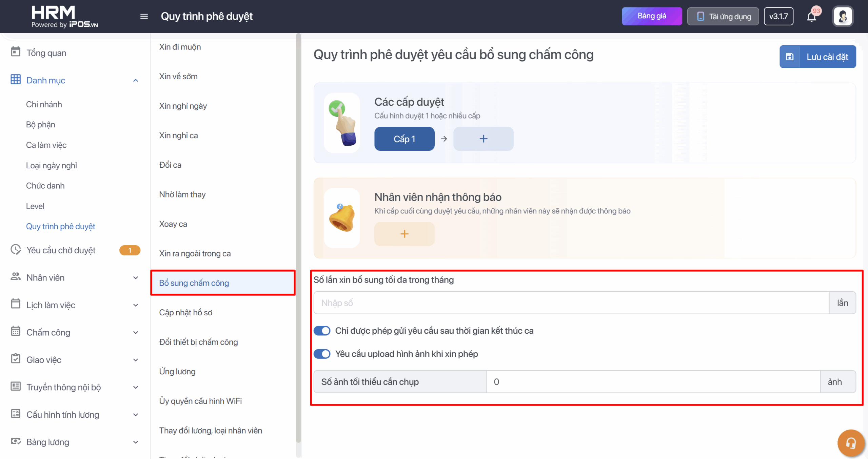Click the Cấp 1 button
The image size is (868, 459).
(x=404, y=139)
